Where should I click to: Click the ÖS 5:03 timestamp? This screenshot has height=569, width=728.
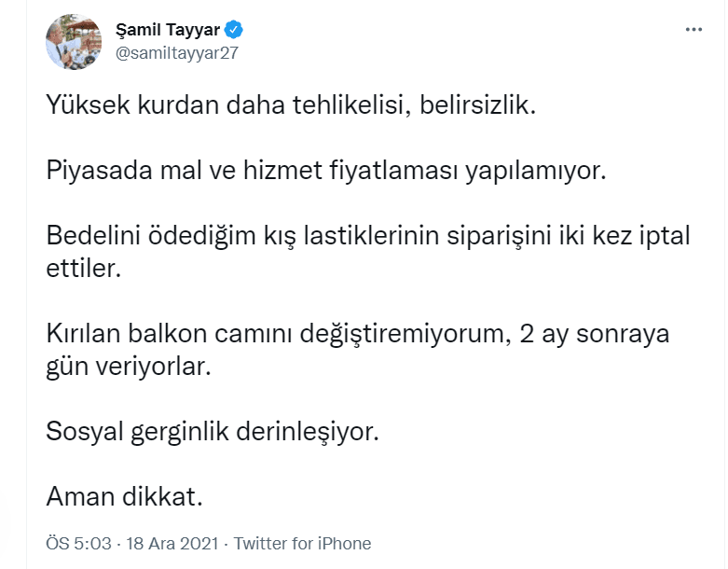(78, 544)
